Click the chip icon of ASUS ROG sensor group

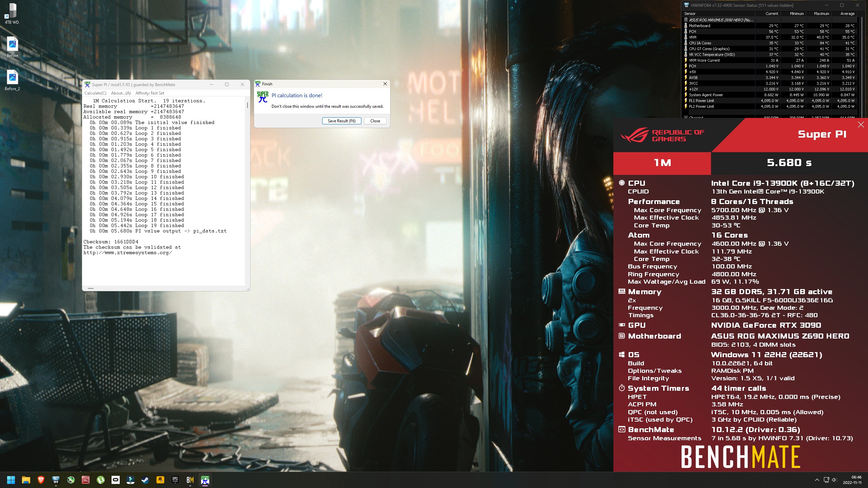click(686, 20)
